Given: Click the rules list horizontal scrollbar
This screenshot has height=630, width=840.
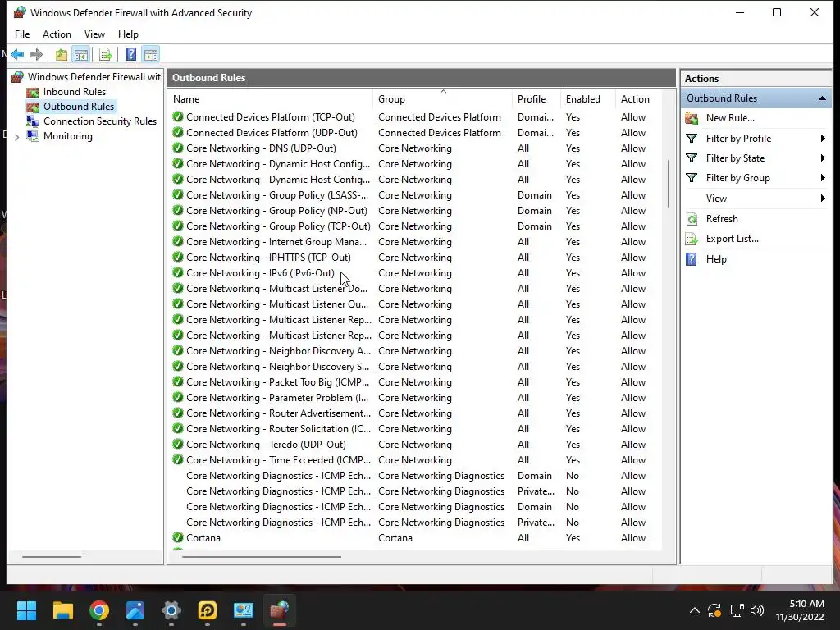Looking at the screenshot, I should 262,557.
